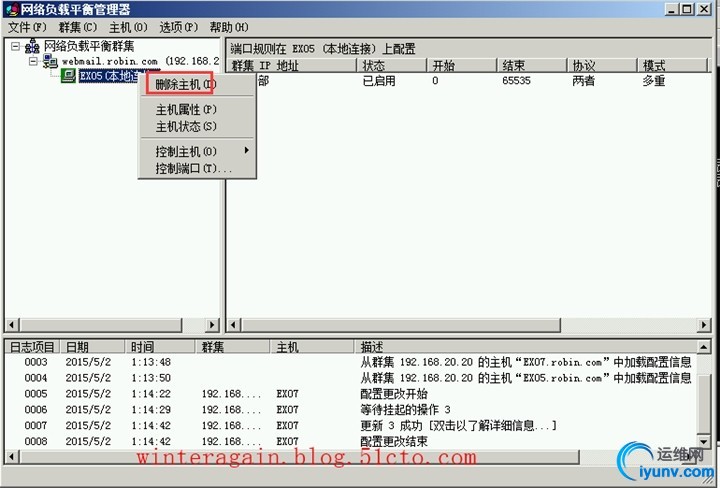Sort by 模式 column header
Viewport: 720px width, 488px height.
pos(672,66)
